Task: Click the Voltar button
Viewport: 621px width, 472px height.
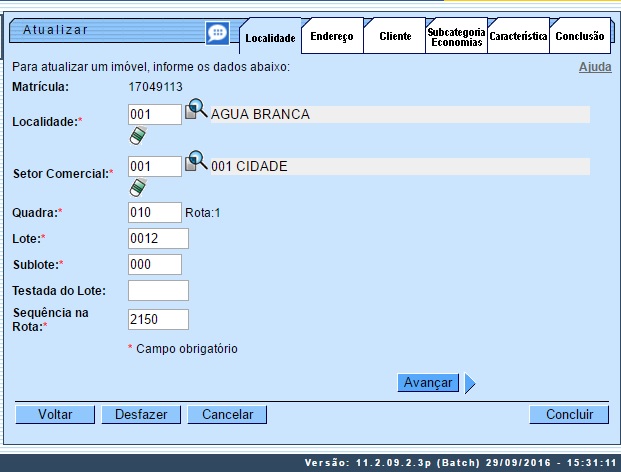Action: (55, 414)
